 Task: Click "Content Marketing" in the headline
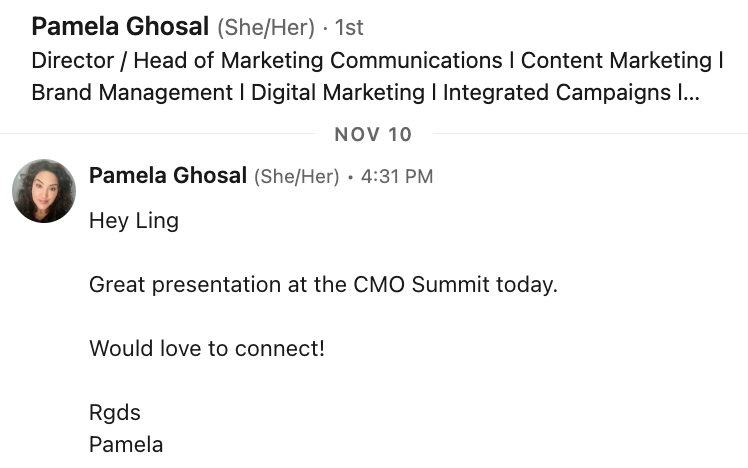click(x=615, y=60)
